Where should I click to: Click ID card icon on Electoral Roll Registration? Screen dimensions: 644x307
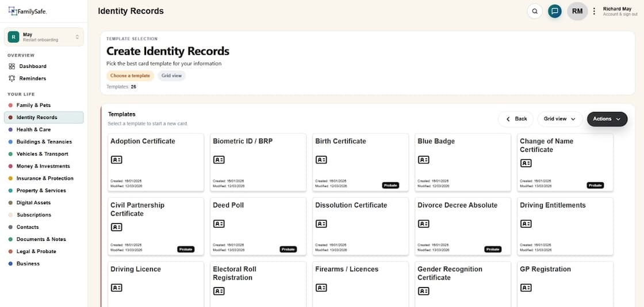[x=219, y=291]
